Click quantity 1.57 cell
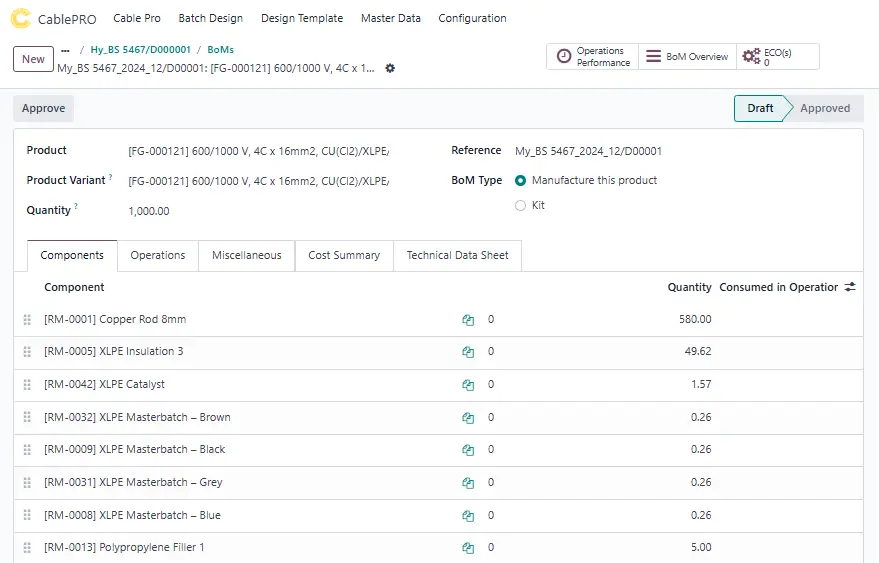 point(701,385)
